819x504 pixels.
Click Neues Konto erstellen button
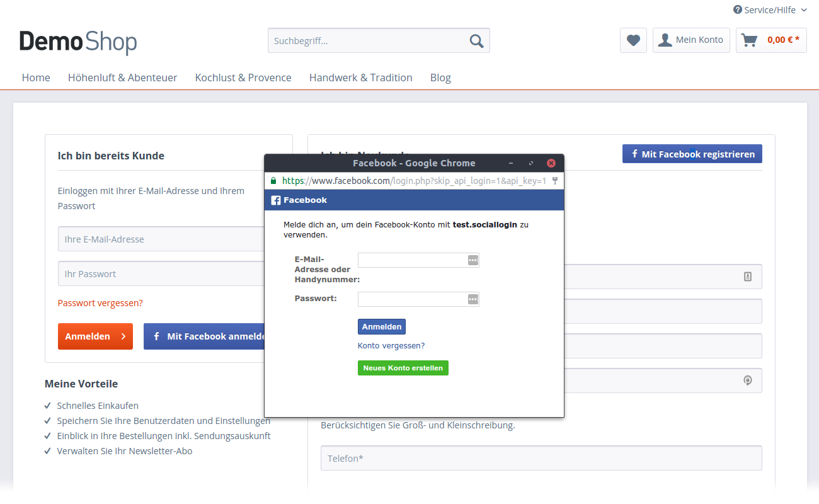click(403, 368)
